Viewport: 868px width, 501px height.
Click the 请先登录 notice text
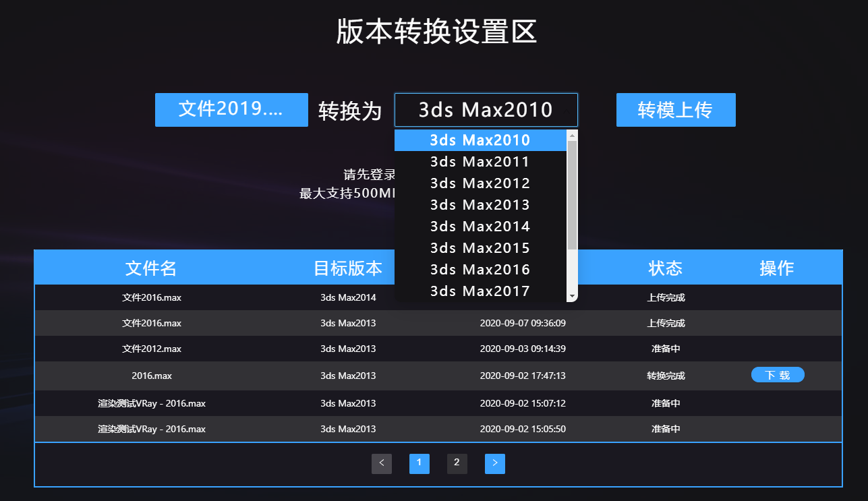[x=370, y=175]
